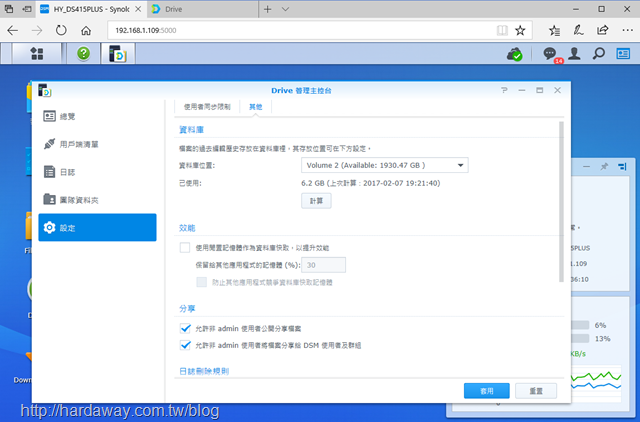
Task: Click the Drive console help question mark
Action: [504, 90]
